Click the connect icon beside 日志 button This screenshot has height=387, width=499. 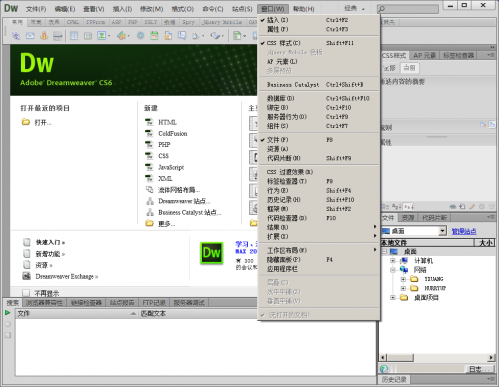384,369
